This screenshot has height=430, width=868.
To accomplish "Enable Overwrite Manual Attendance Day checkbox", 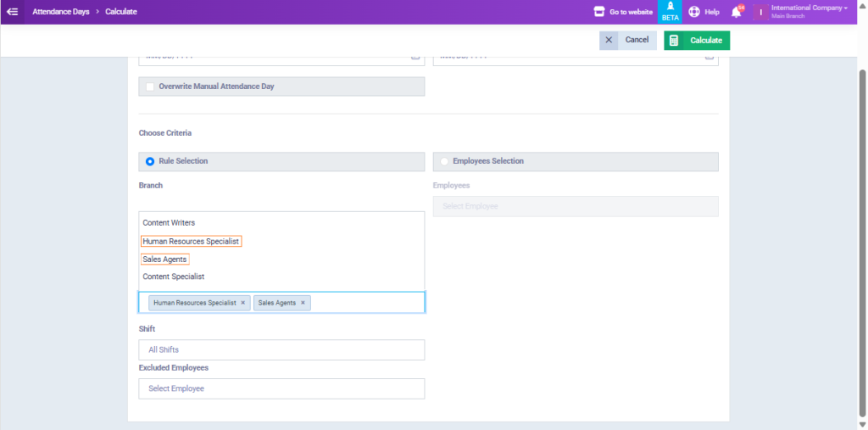I will click(x=150, y=87).
